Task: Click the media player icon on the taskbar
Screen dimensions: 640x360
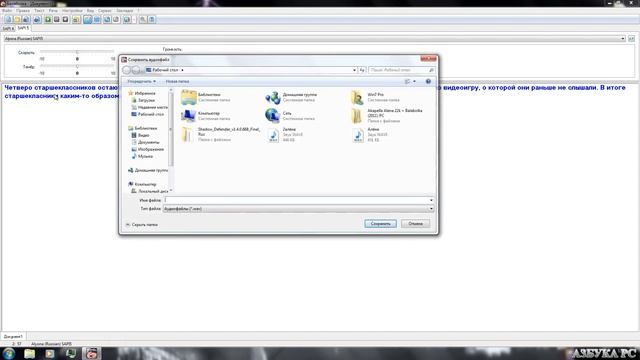Action: (x=50, y=353)
